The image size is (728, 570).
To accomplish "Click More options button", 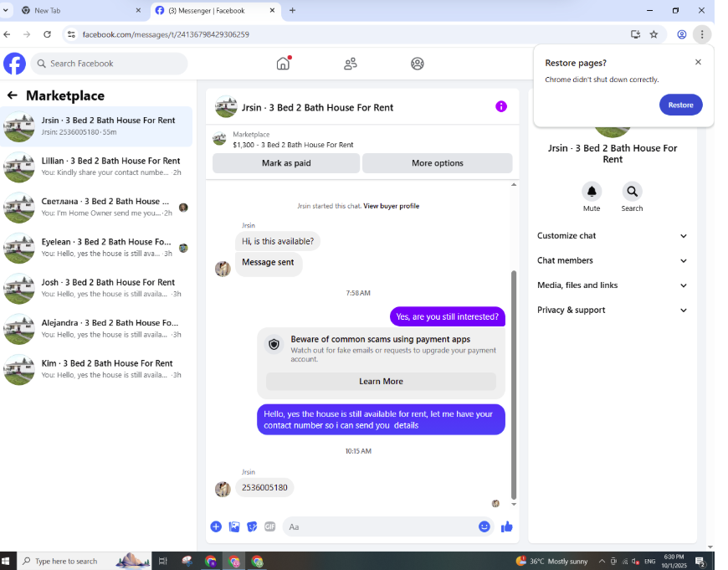I will [x=438, y=163].
